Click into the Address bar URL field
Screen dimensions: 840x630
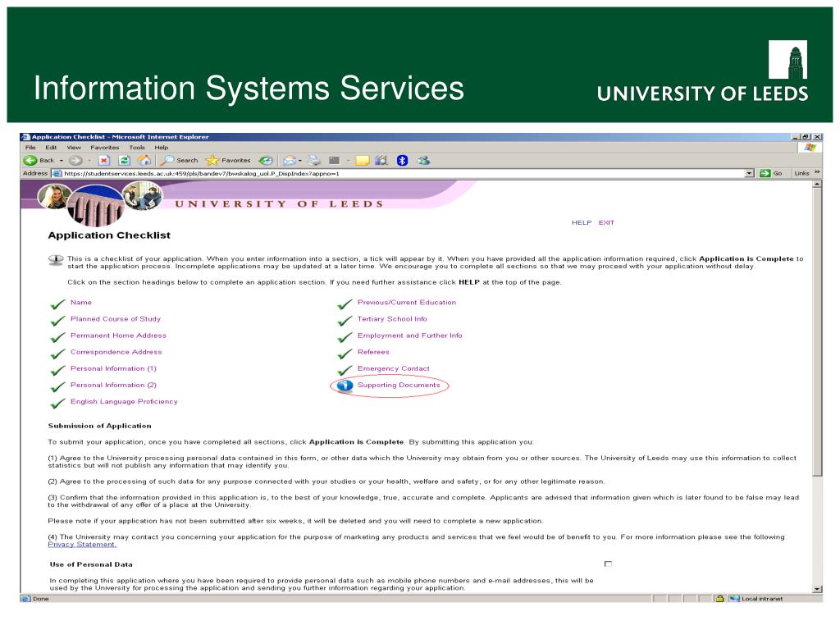click(x=403, y=173)
